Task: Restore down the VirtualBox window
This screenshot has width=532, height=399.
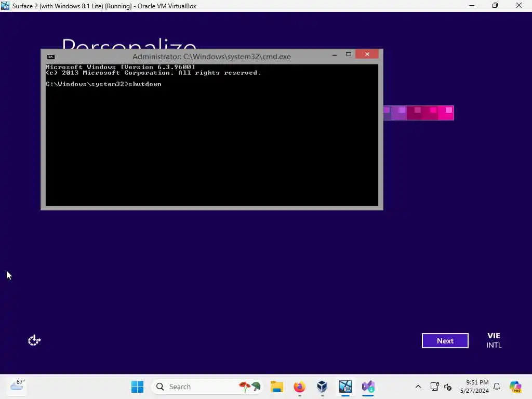Action: 495,5
